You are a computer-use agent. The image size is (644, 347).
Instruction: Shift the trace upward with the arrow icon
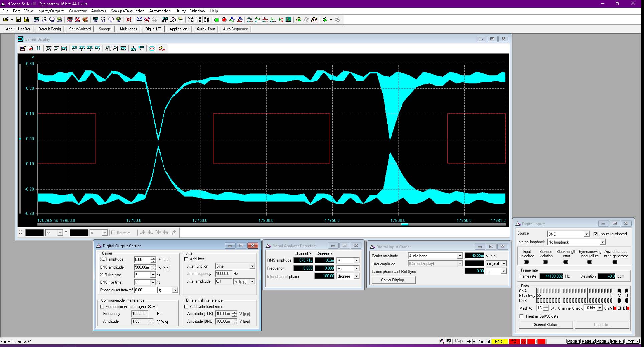tap(133, 48)
